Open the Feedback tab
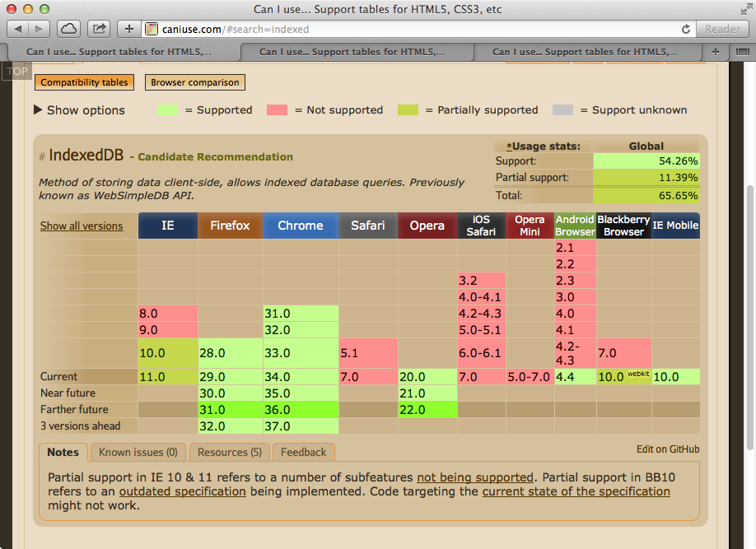Viewport: 756px width, 549px height. click(x=303, y=452)
